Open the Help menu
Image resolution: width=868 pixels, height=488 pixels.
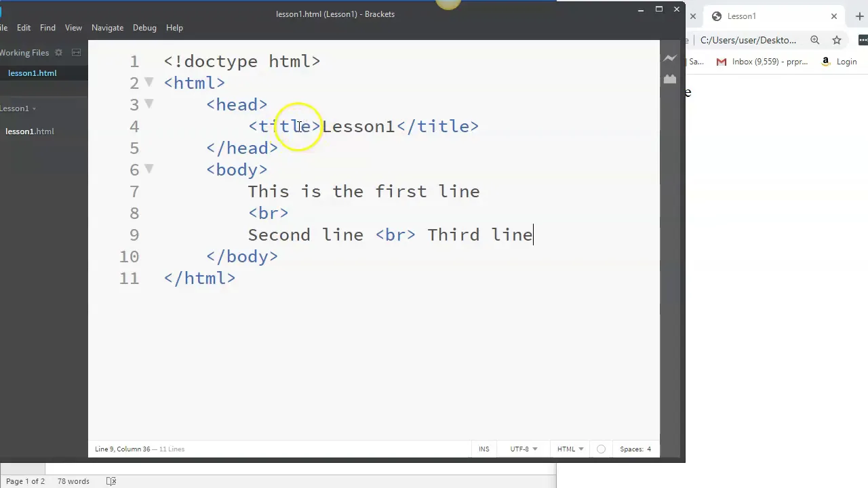[x=174, y=28]
